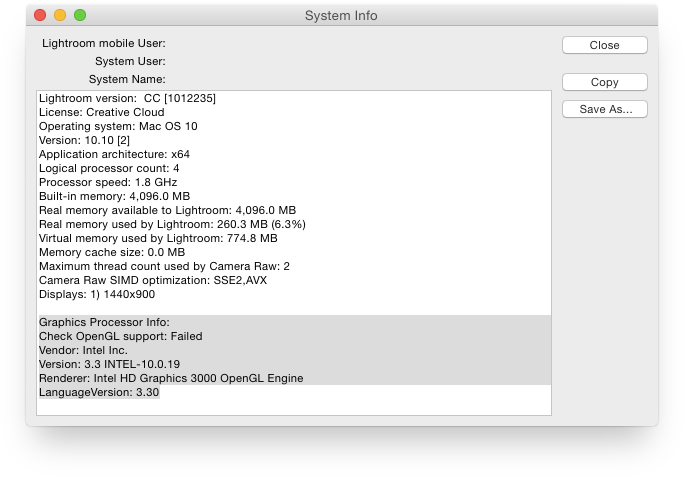Click the Displays: 1) 1440x900 line
The height and width of the screenshot is (478, 685).
(97, 294)
